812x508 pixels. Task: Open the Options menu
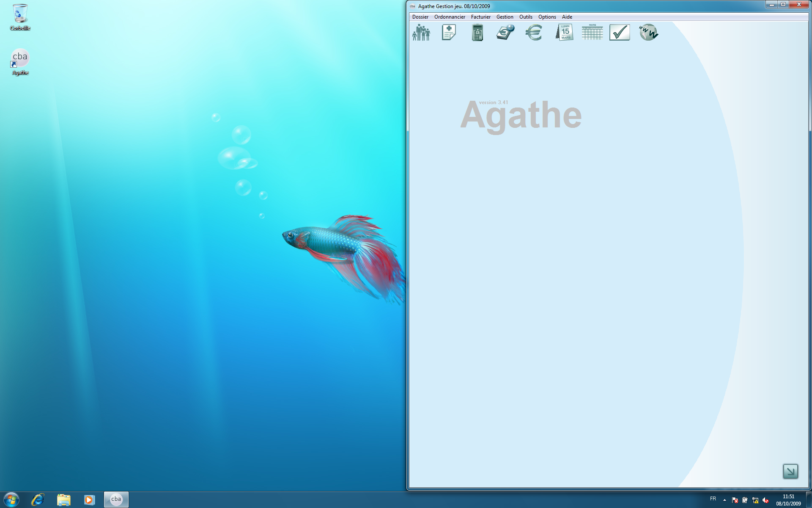pos(547,17)
